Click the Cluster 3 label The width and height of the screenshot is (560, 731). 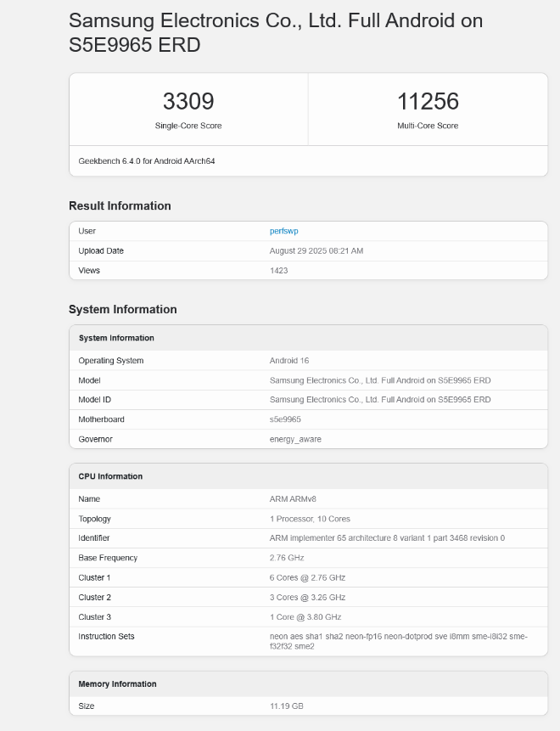pos(94,617)
